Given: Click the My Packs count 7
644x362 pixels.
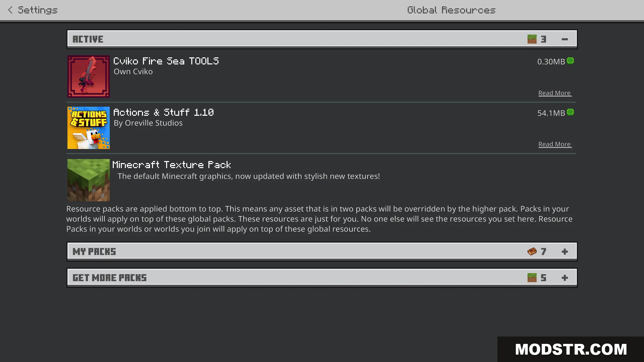Looking at the screenshot, I should pos(544,252).
